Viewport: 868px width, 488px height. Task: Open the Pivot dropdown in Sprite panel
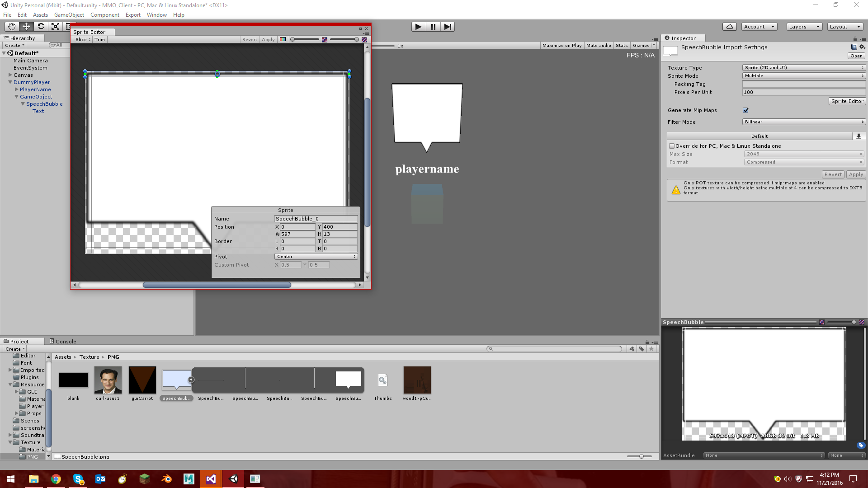(x=316, y=257)
